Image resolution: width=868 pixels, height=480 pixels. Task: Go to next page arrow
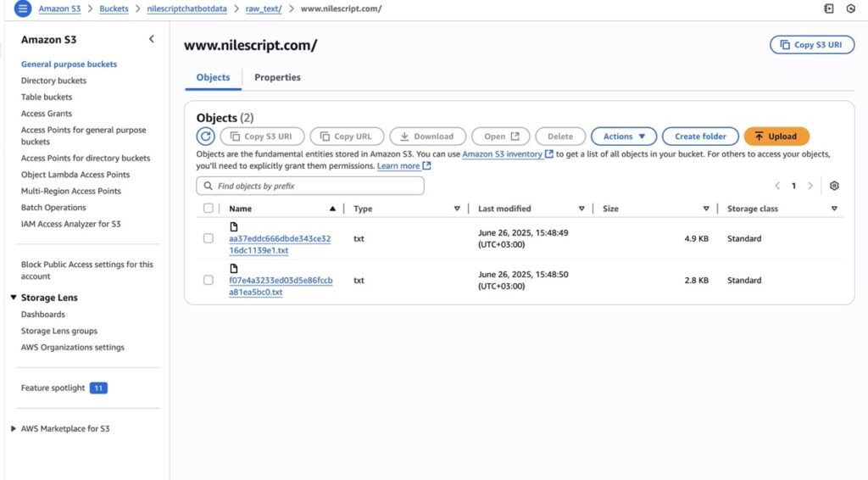[810, 186]
